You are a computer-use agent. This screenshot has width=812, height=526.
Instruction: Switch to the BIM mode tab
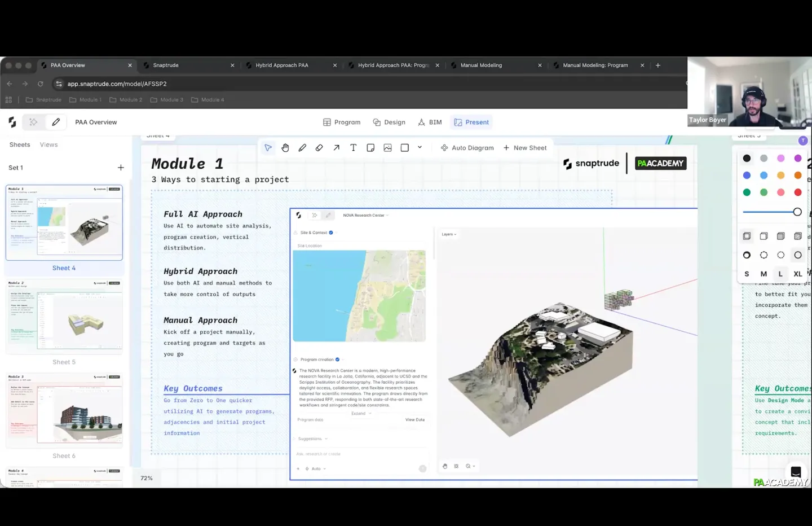click(430, 122)
